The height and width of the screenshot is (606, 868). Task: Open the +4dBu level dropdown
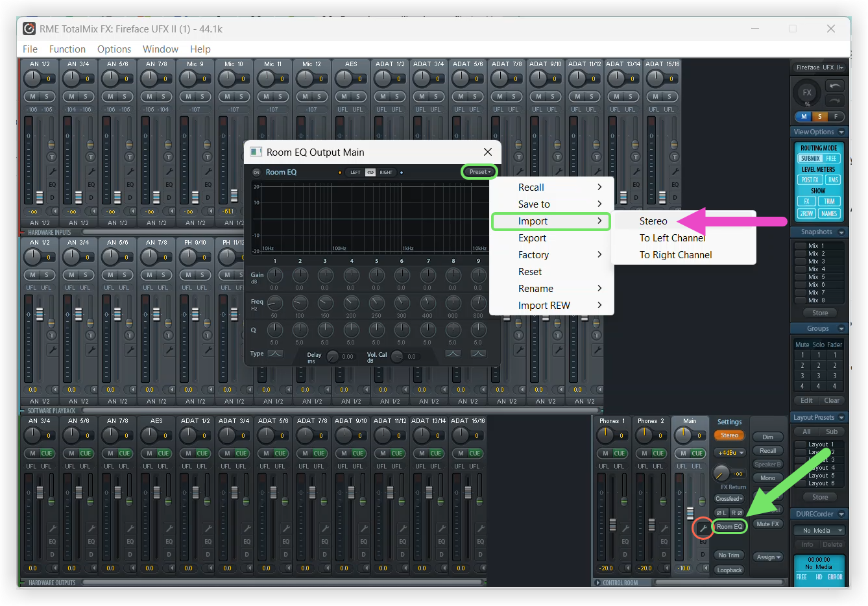pos(730,453)
